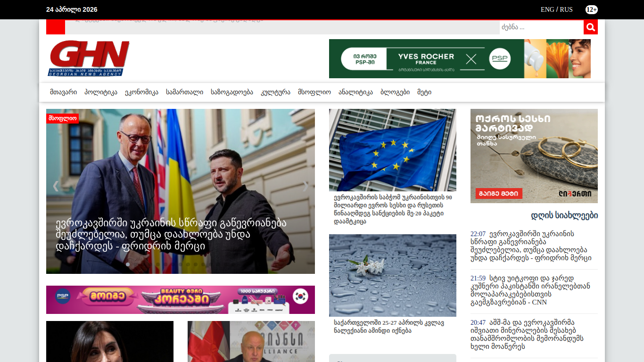The width and height of the screenshot is (644, 362).
Task: Open the 25-27 აპრილს weather headline
Action: 389,327
